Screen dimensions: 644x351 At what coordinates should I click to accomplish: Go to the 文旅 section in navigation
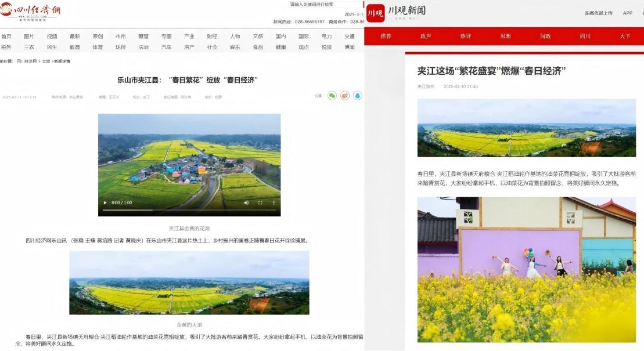click(x=258, y=36)
